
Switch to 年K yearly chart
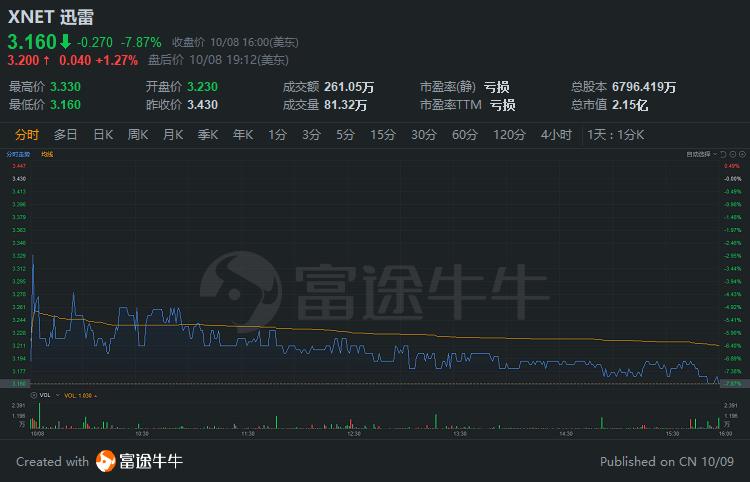pyautogui.click(x=243, y=135)
